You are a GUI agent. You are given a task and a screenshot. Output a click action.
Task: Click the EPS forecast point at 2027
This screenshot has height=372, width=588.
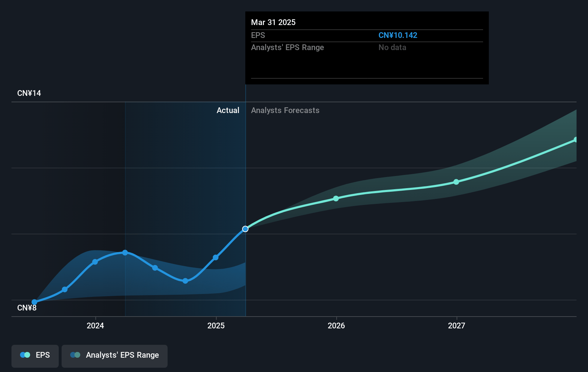click(x=456, y=182)
